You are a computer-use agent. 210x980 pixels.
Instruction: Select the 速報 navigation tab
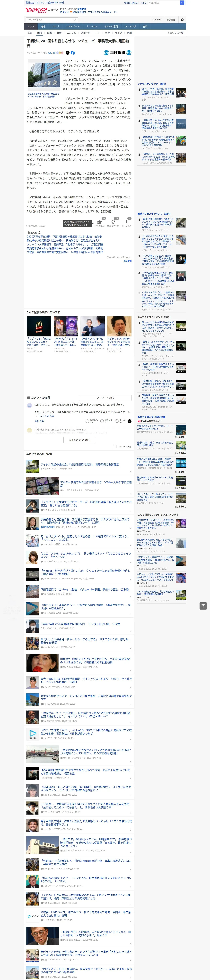point(43,27)
